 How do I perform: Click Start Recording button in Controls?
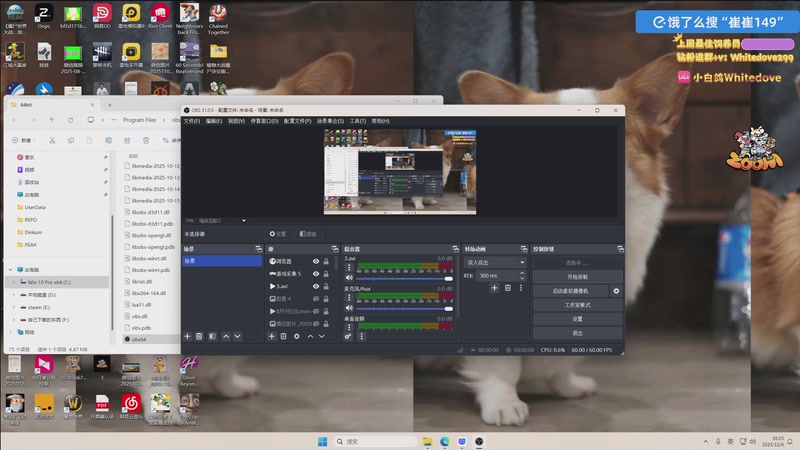pyautogui.click(x=577, y=277)
